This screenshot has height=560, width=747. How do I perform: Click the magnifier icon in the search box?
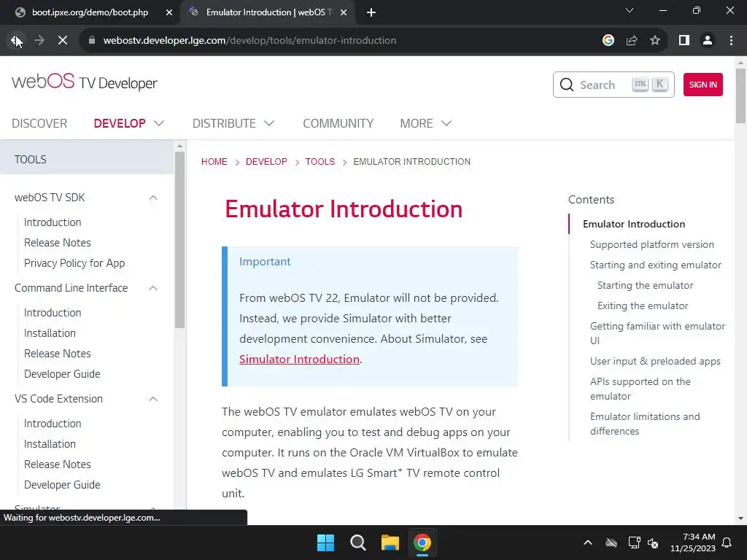click(x=566, y=85)
